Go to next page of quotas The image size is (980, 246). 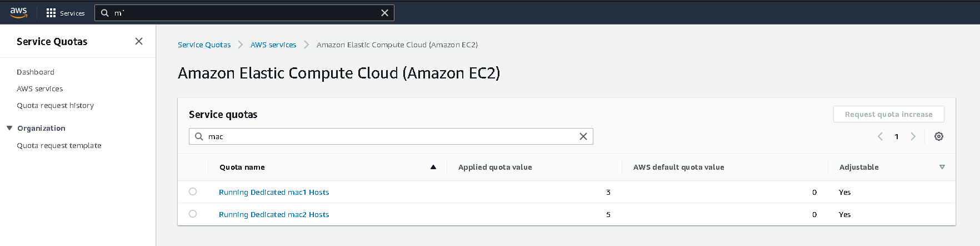click(913, 136)
